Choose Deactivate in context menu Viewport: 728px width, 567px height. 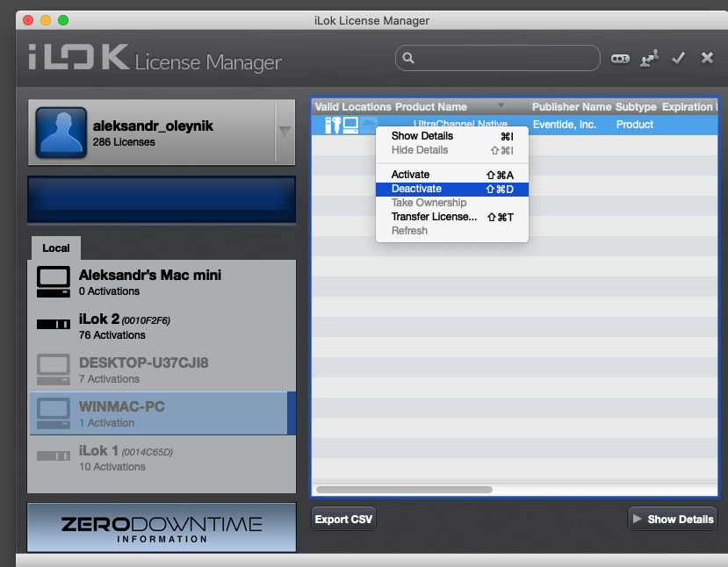[451, 189]
